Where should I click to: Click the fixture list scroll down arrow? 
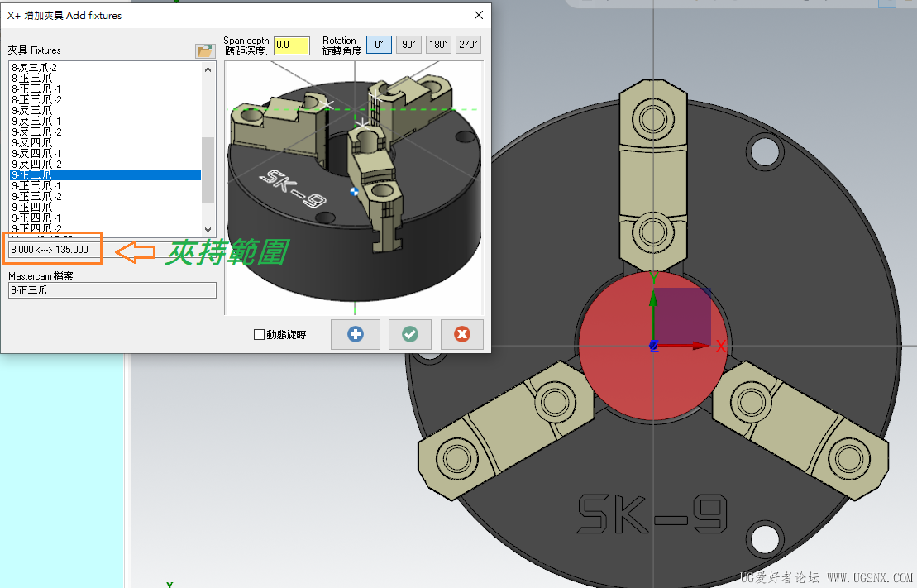(208, 229)
